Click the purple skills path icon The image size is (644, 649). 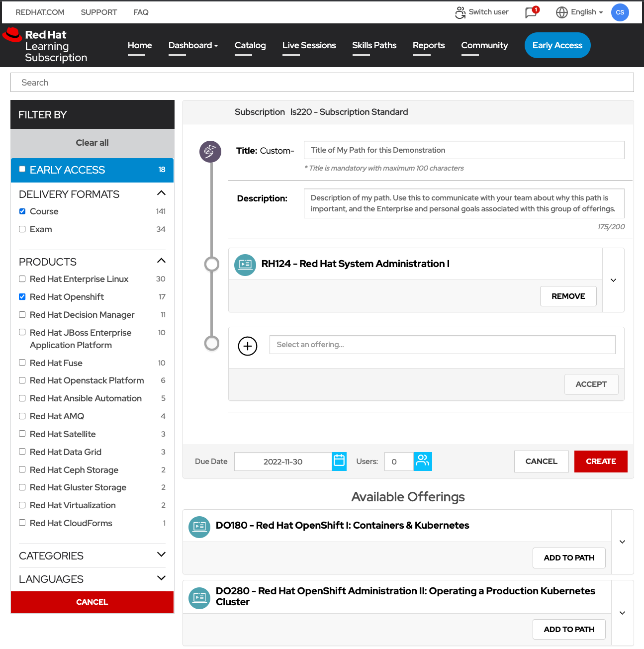[x=210, y=152]
